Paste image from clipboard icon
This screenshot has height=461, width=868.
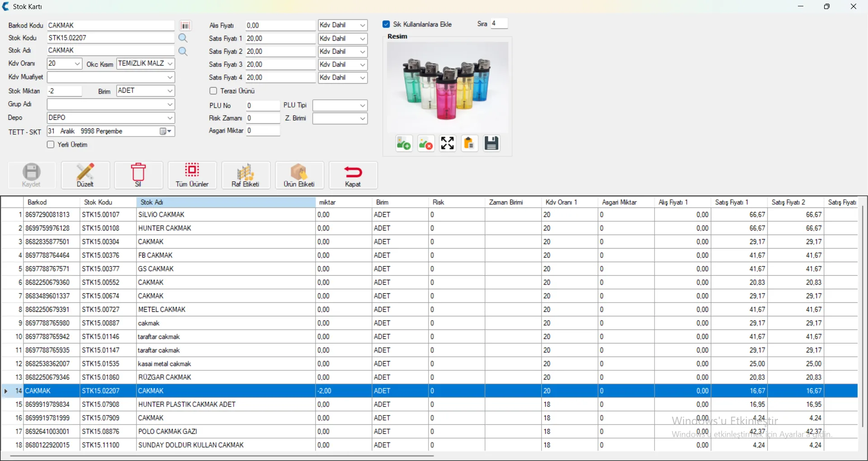(x=470, y=144)
